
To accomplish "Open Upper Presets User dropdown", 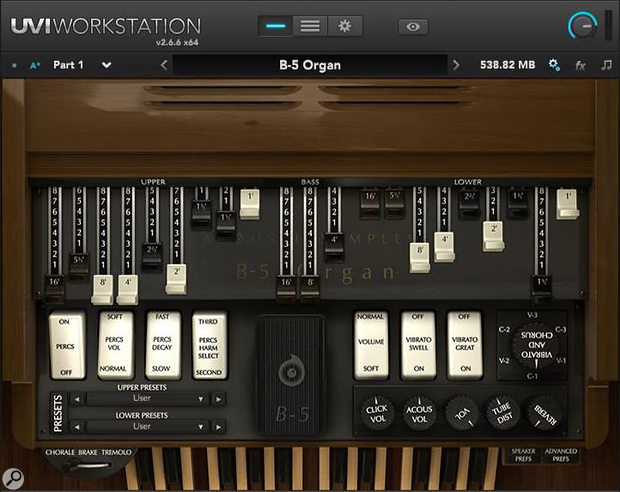I will click(147, 399).
